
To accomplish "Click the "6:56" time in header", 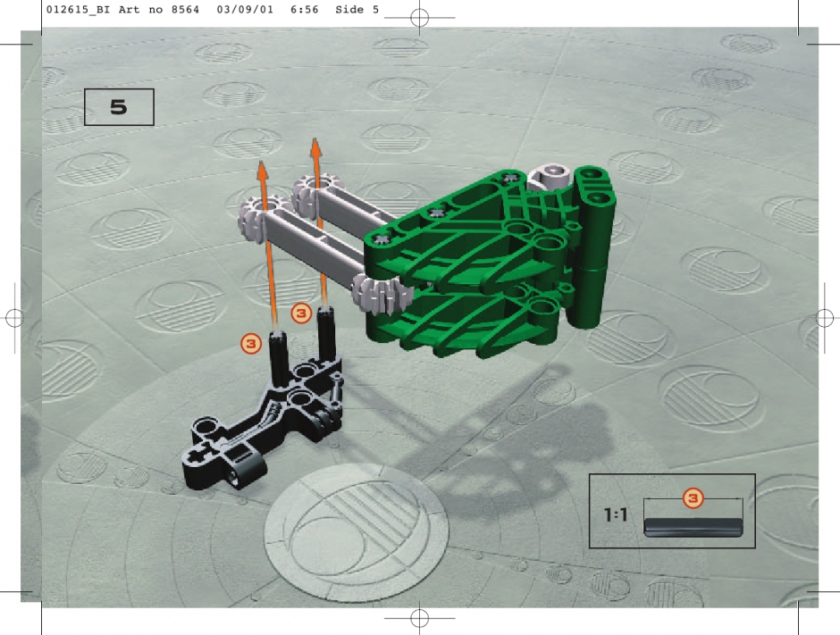I will [x=305, y=10].
